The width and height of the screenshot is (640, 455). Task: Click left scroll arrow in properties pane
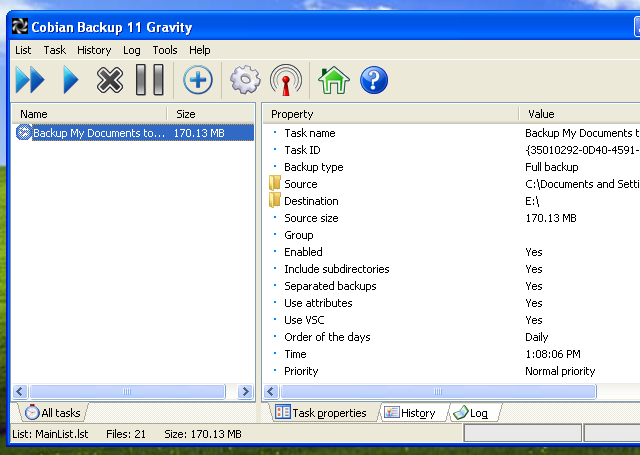[271, 391]
